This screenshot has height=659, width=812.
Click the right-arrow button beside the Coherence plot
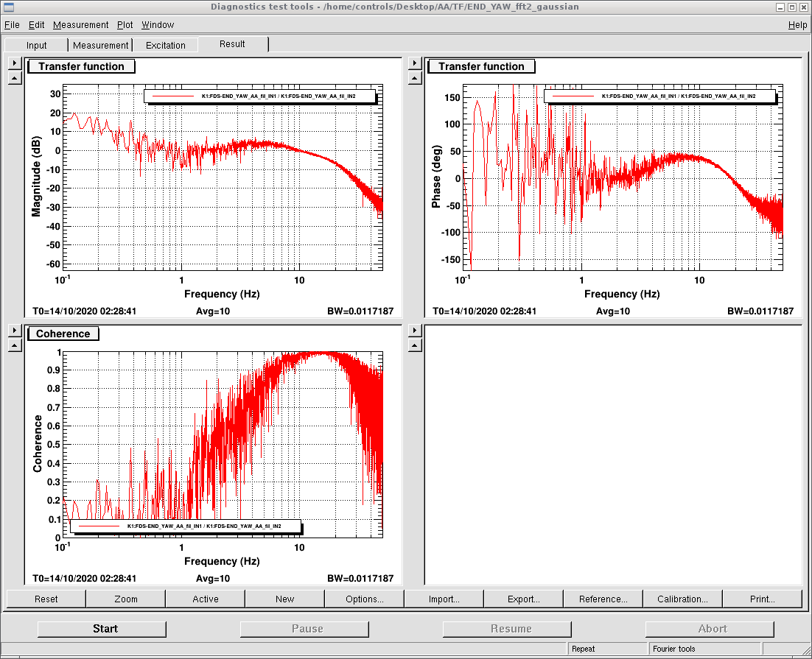15,331
